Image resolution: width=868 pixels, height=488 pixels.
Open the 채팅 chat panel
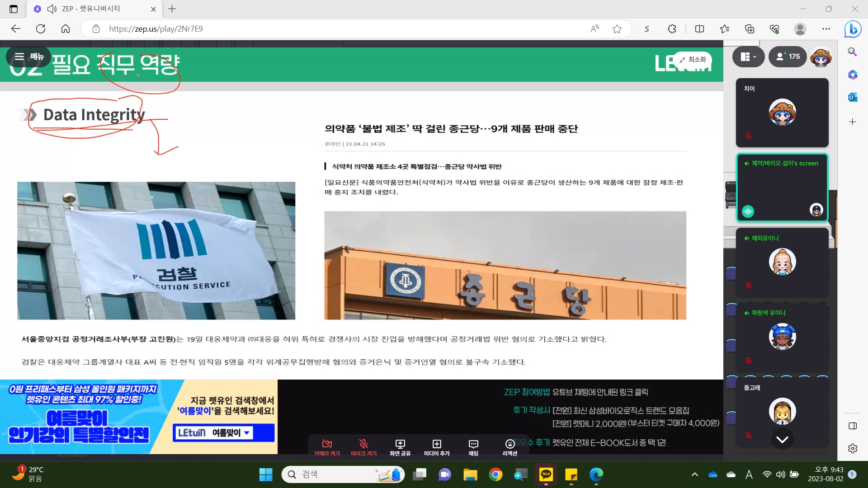pyautogui.click(x=473, y=447)
